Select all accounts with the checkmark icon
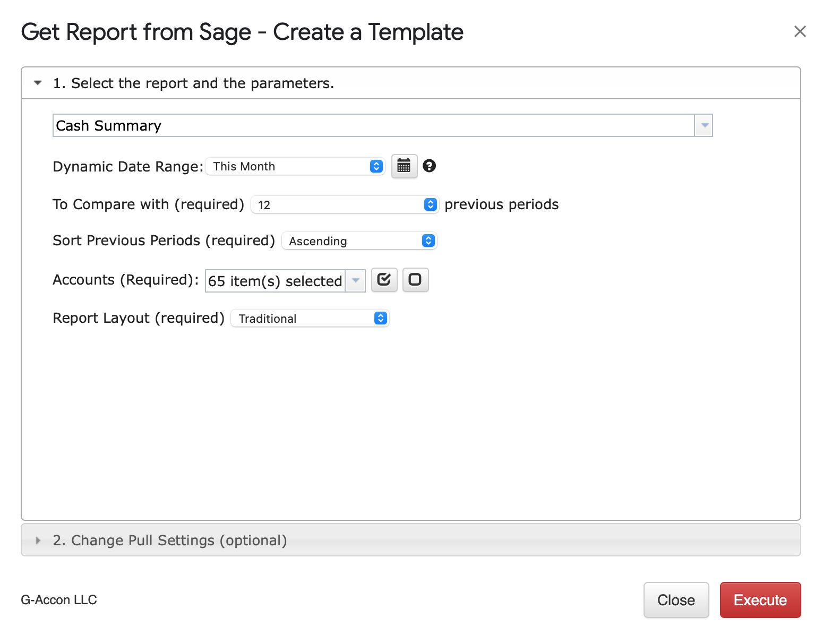Viewport: 840px width, 635px height. [x=384, y=280]
